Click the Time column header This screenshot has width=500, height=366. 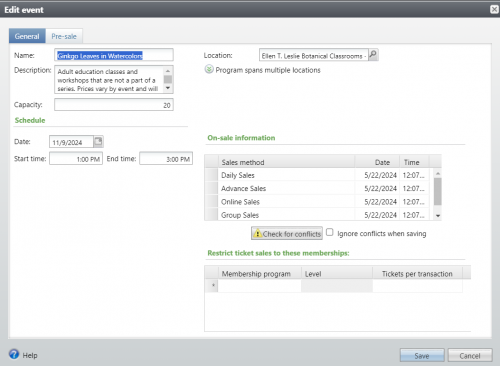tap(414, 162)
